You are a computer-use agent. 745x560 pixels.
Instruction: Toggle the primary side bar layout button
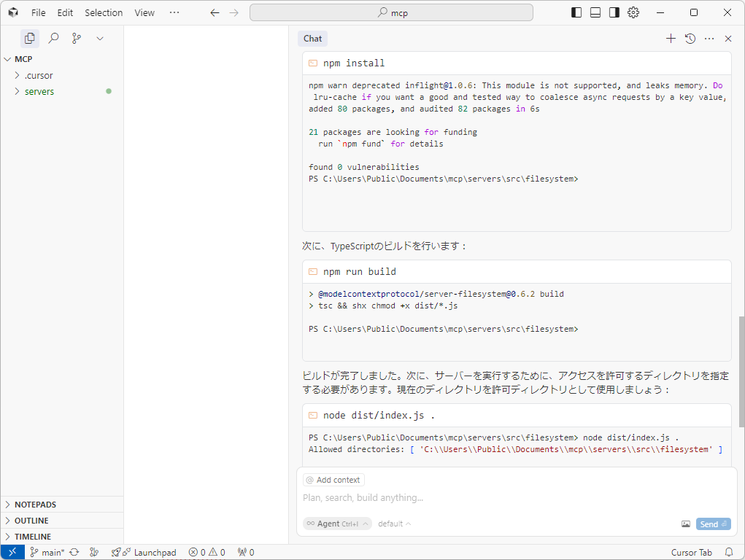tap(576, 12)
